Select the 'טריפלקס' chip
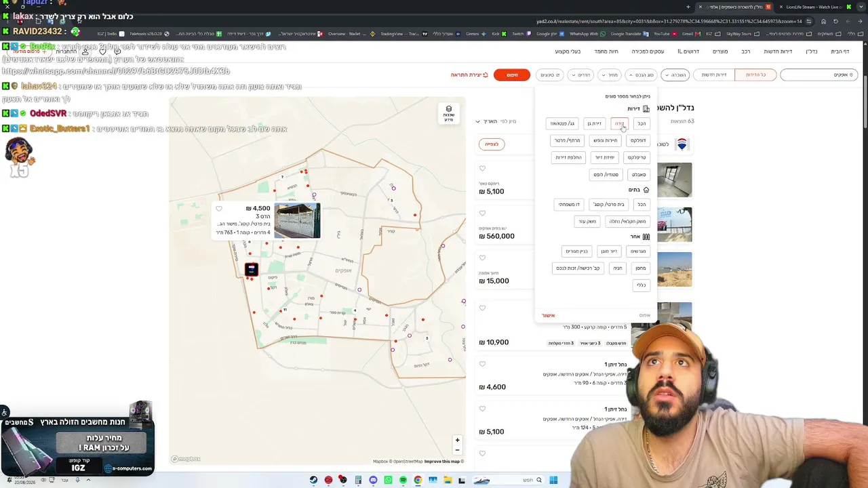 pos(637,157)
